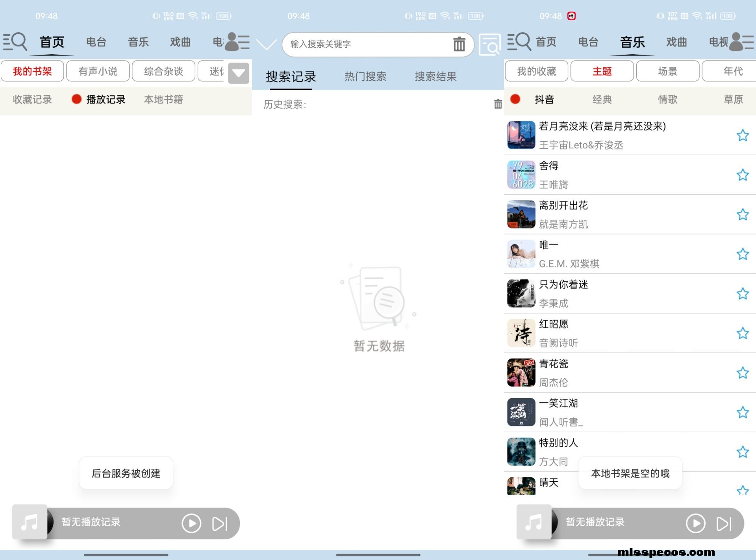The height and width of the screenshot is (560, 756).
Task: Select 抖音 theme filter
Action: [545, 100]
